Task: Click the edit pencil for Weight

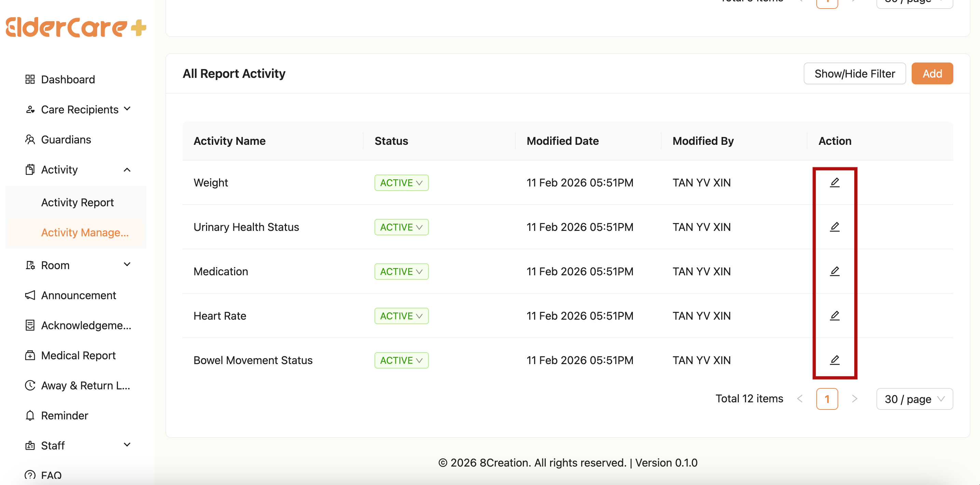Action: (834, 183)
